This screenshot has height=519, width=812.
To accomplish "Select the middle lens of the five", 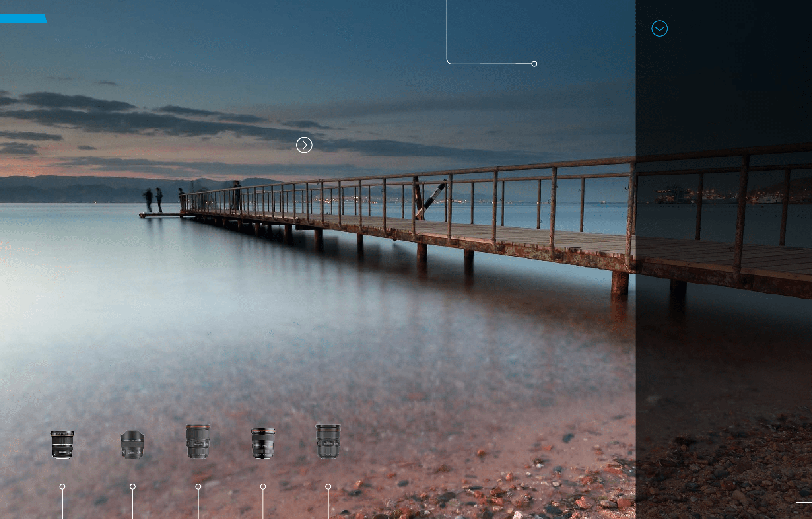I will pyautogui.click(x=198, y=442).
